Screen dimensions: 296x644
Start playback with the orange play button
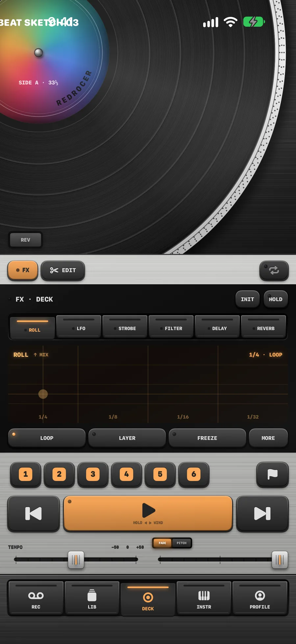[x=148, y=514]
